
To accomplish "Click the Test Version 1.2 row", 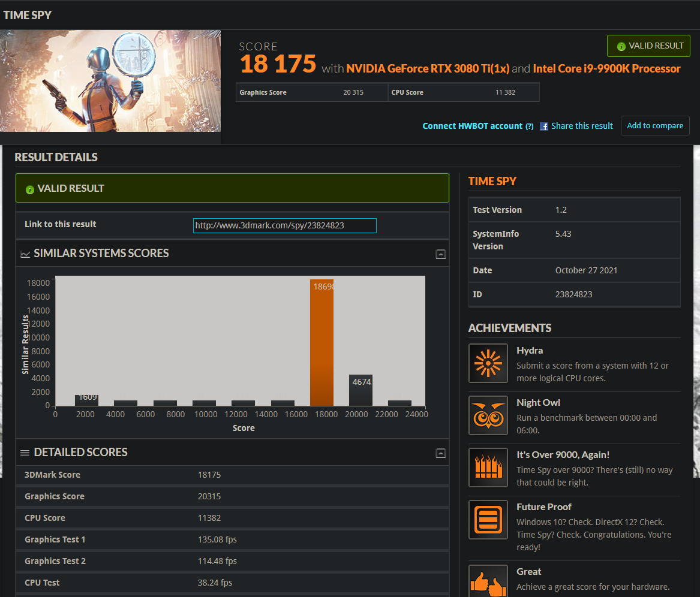I will [574, 210].
